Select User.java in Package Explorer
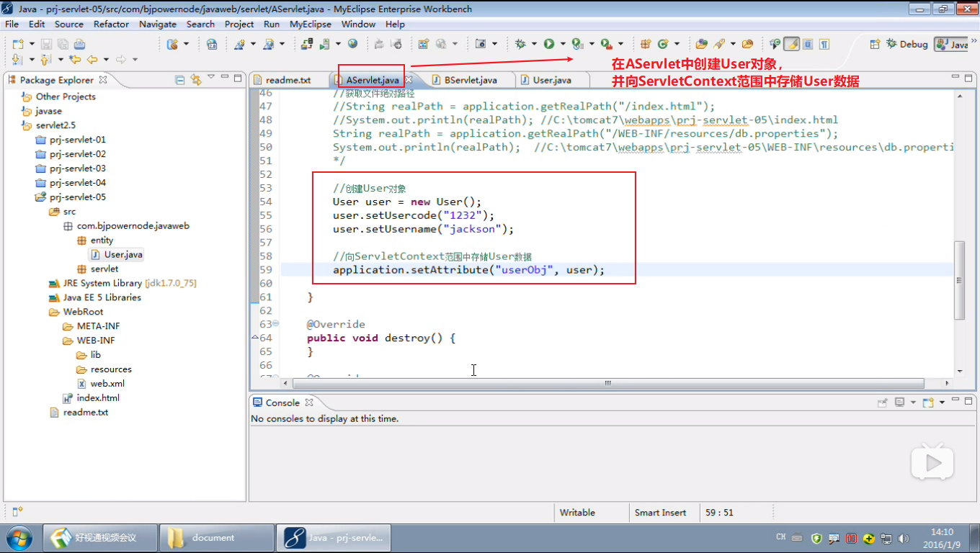This screenshot has width=980, height=553. click(x=123, y=254)
